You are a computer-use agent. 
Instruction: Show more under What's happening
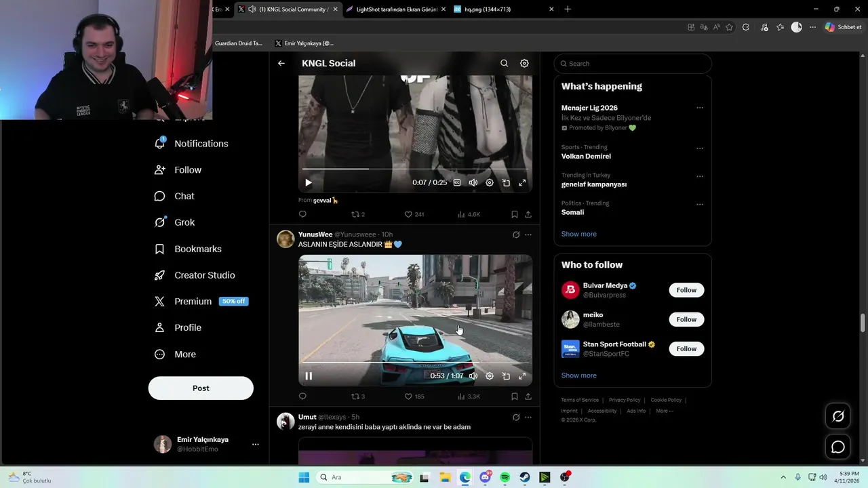tap(579, 234)
